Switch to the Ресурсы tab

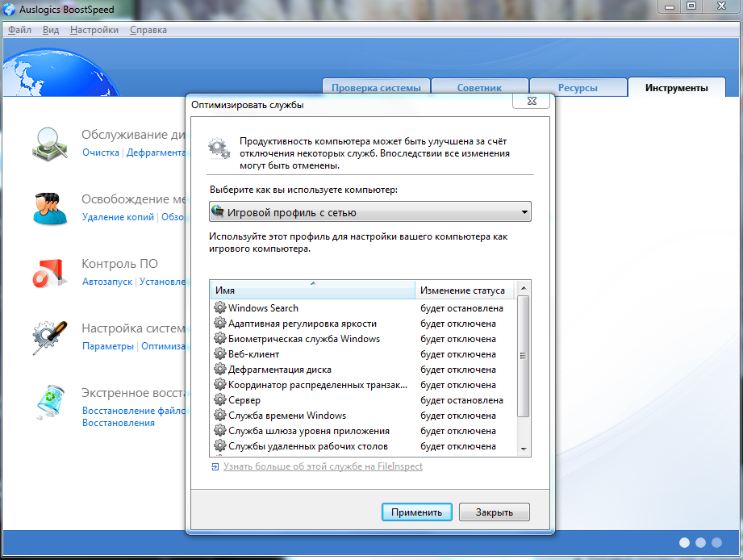click(578, 88)
